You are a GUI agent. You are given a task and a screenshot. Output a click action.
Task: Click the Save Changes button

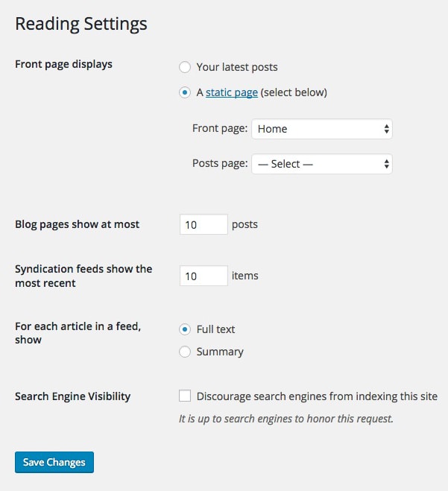(54, 462)
